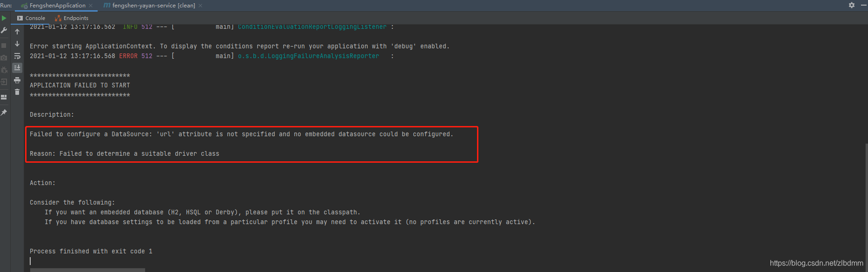Close the FengshenApplication run tab
This screenshot has width=868, height=272.
click(x=91, y=6)
